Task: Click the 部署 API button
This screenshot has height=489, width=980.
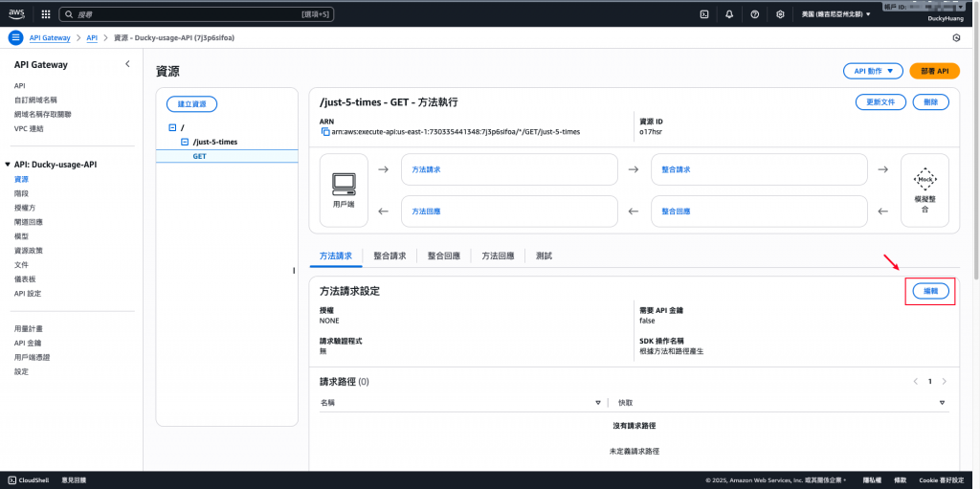Action: pos(934,71)
